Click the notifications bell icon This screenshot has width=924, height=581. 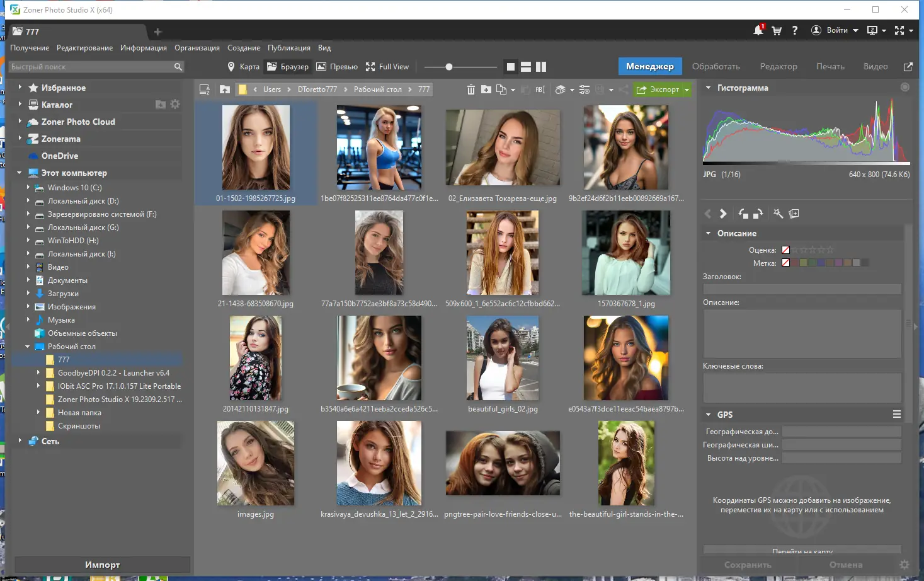coord(758,30)
